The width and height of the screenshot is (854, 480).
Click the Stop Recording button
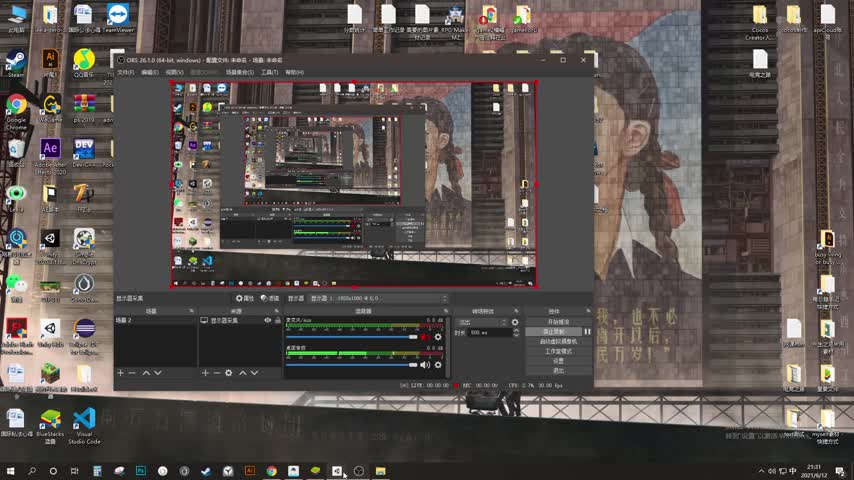click(x=553, y=332)
